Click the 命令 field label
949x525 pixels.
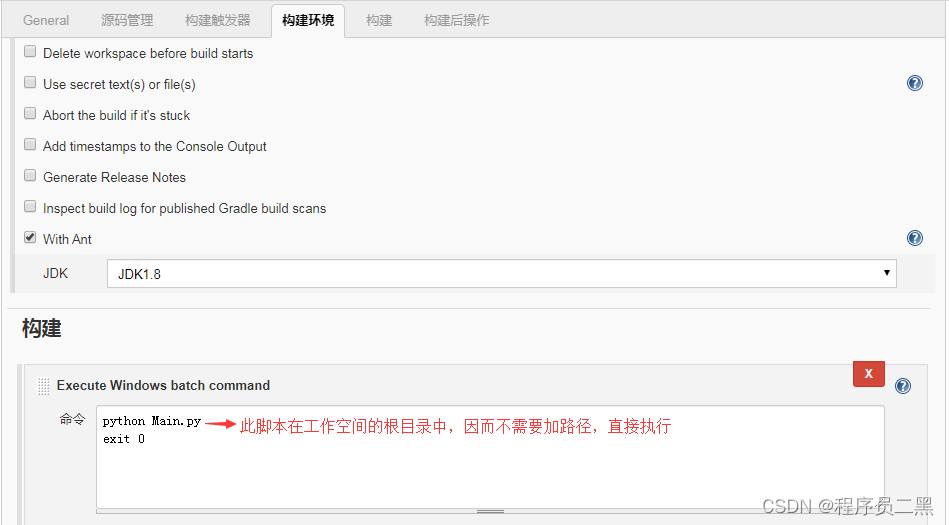pos(72,419)
